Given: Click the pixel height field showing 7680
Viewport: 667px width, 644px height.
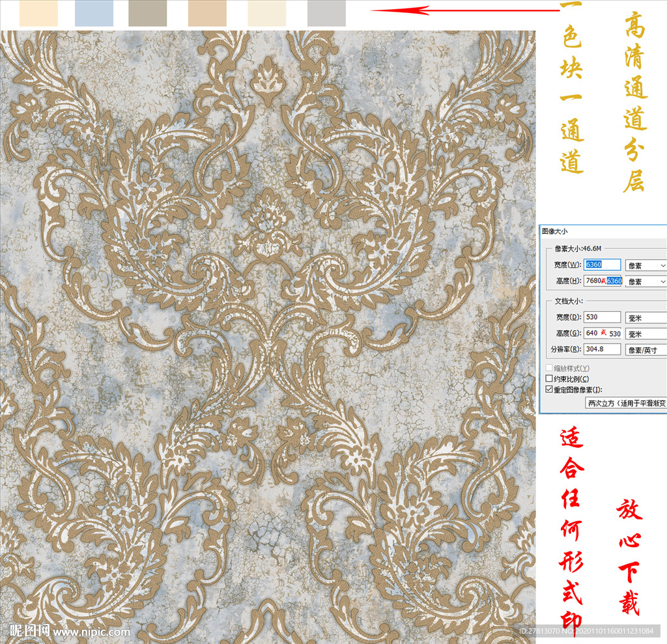Looking at the screenshot, I should 603,281.
